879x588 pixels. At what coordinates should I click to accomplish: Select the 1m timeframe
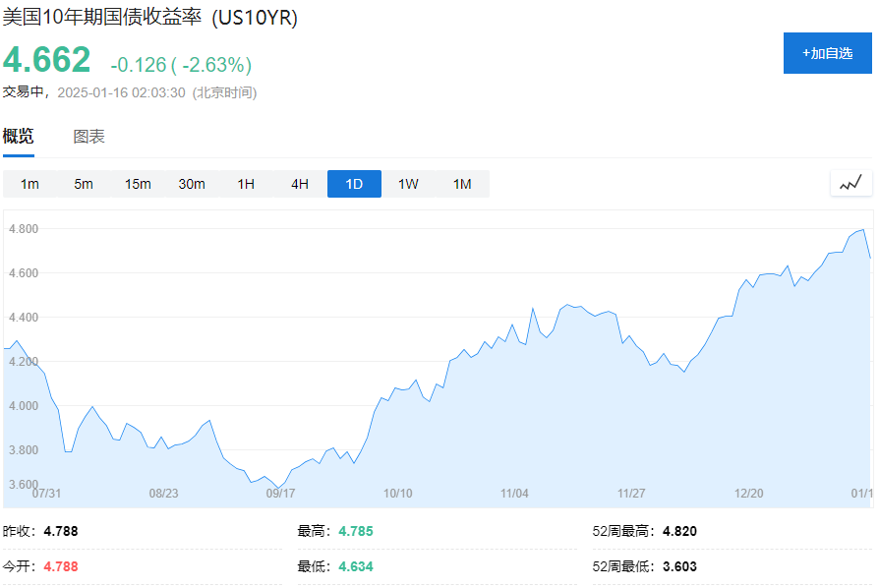(29, 183)
